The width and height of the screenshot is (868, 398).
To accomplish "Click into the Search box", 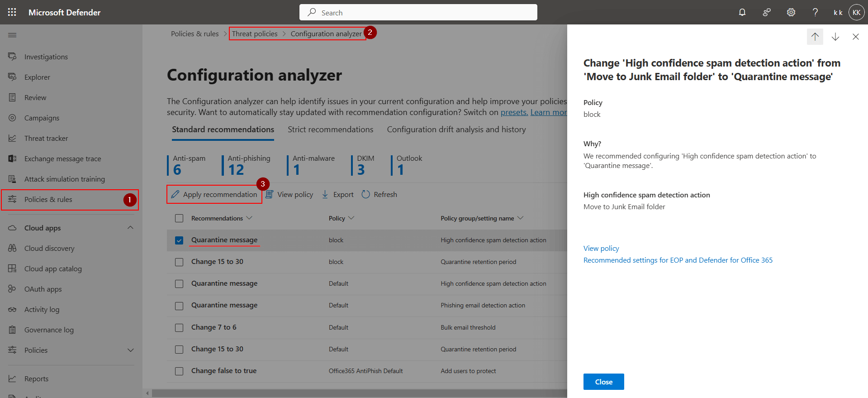I will coord(418,13).
